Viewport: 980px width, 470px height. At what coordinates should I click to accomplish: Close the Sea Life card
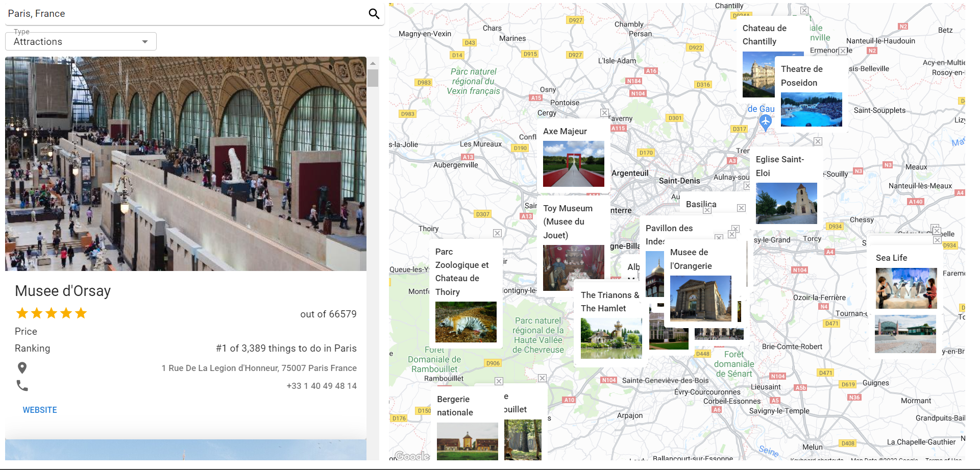[937, 240]
